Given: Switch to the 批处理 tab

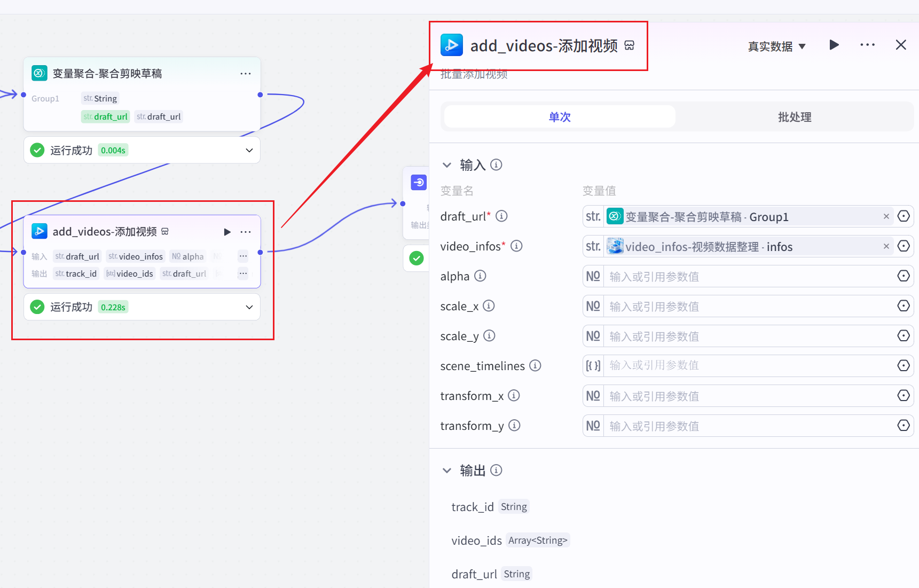Looking at the screenshot, I should point(794,116).
